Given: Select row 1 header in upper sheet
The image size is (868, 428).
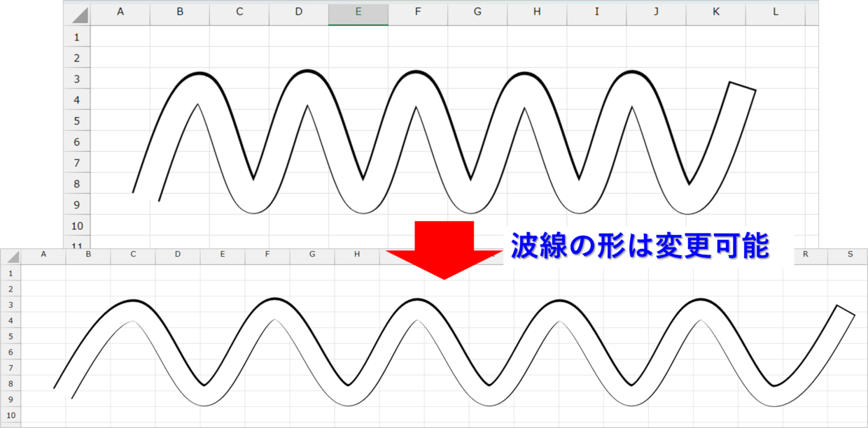Looking at the screenshot, I should pyautogui.click(x=77, y=37).
